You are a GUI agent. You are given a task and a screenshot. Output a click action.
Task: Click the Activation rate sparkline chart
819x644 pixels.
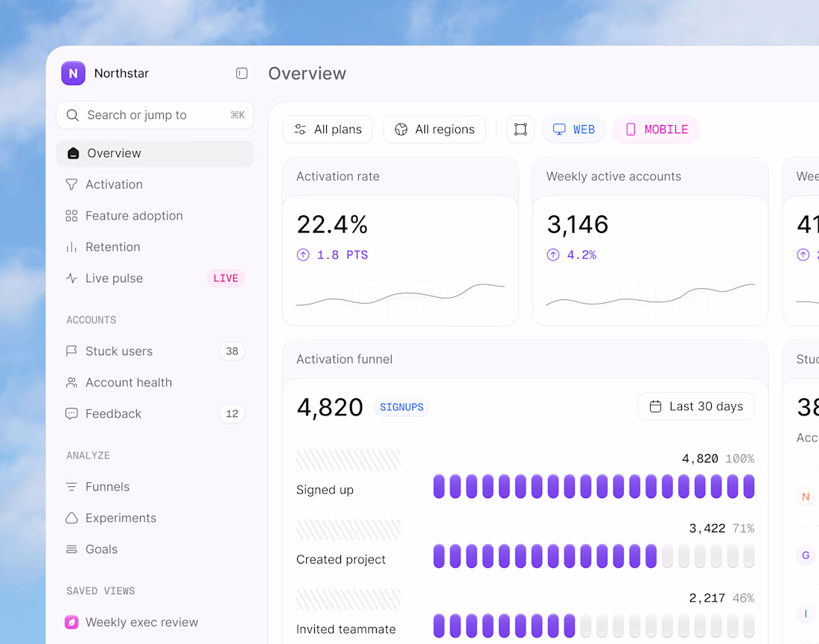tap(401, 296)
